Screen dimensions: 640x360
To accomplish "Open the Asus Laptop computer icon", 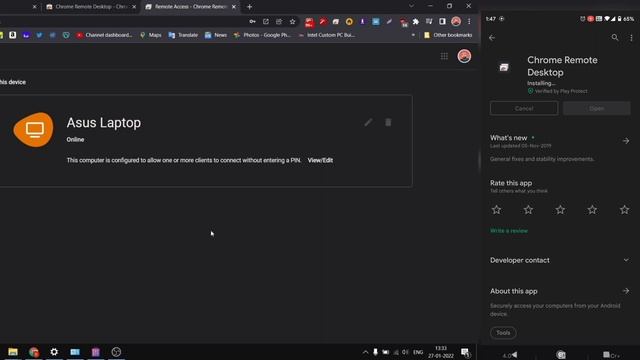I will coord(33,130).
